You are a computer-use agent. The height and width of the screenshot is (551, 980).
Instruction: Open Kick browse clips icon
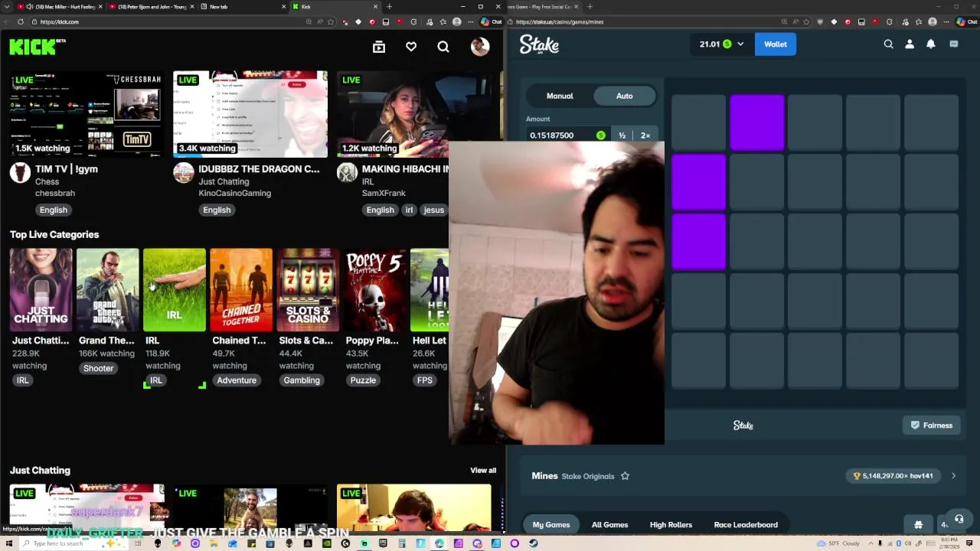click(379, 47)
